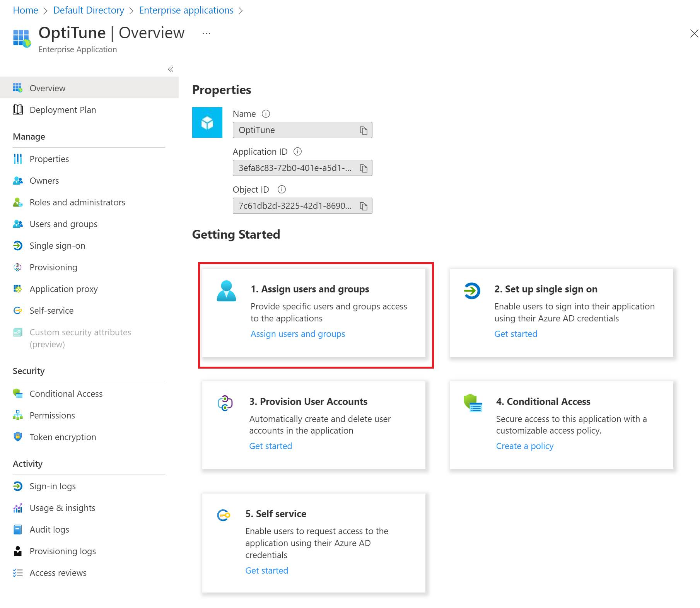Click the OptiTune cube logo thumbnail
This screenshot has height=608, width=700.
coord(207,123)
